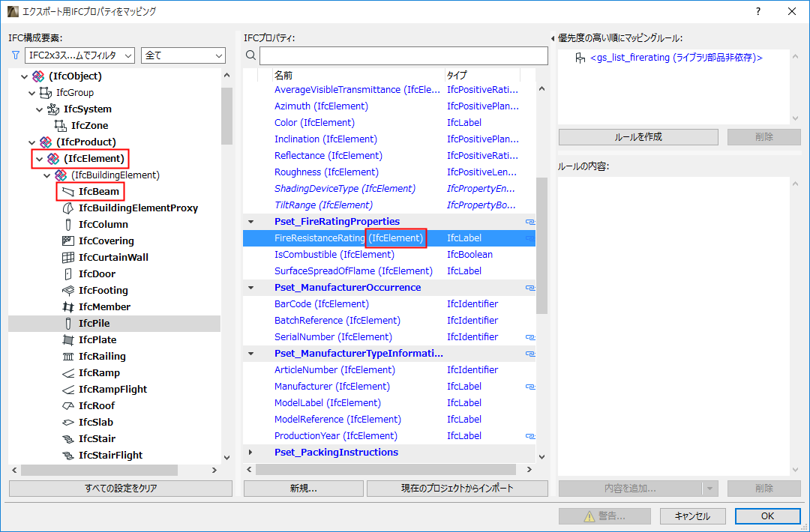Select the IsCombustible (IfcElement) property

(389, 255)
